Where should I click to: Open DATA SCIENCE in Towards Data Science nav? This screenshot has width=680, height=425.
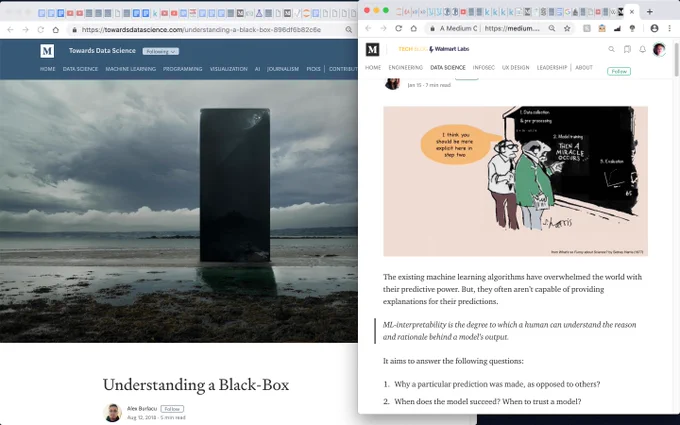(x=80, y=69)
